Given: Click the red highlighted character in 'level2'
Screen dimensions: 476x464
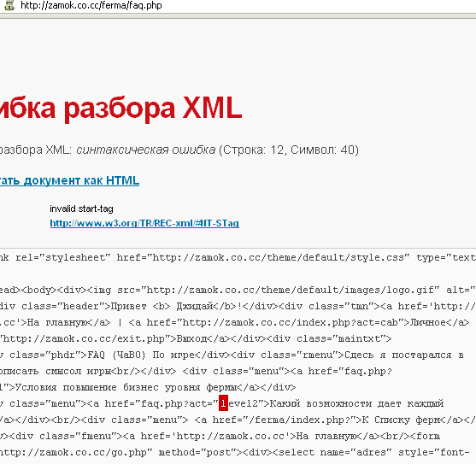Looking at the screenshot, I should click(223, 403).
